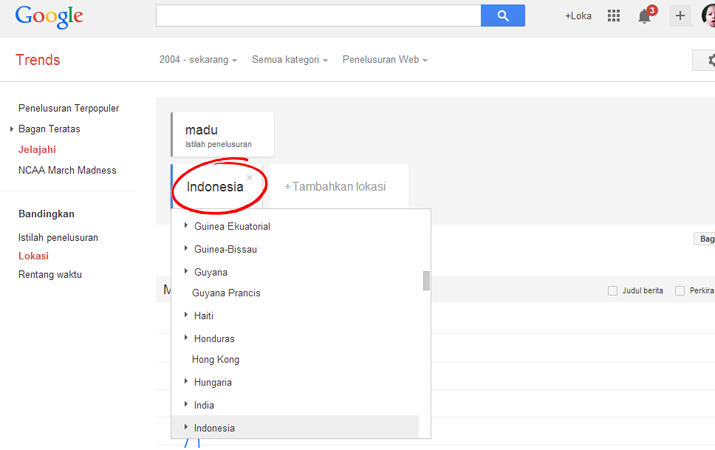Click the location list scrollbar thumb
715x450 pixels.
point(426,280)
